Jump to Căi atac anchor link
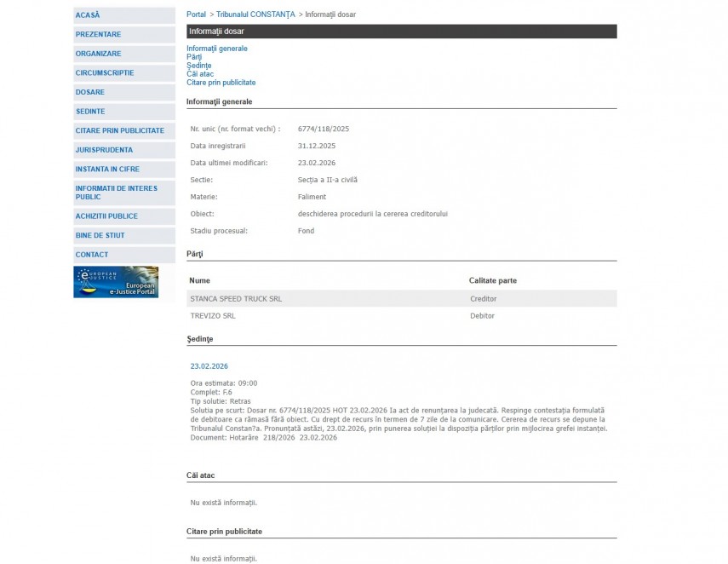 (x=200, y=74)
